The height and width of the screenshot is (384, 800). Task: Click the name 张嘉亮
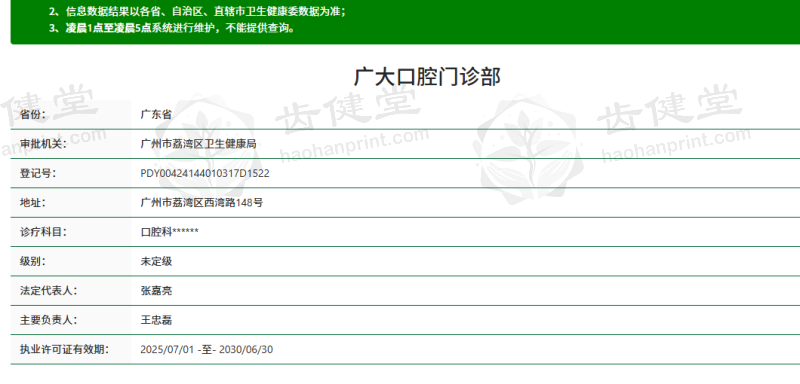click(156, 291)
